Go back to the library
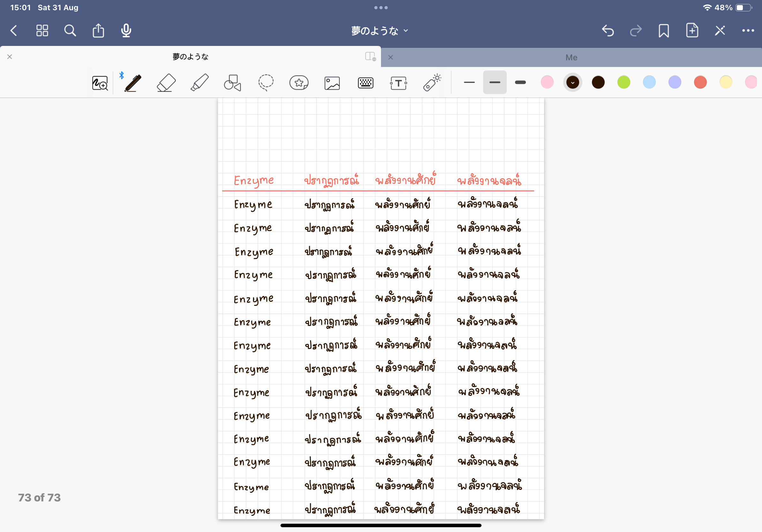Image resolution: width=762 pixels, height=532 pixels. [x=14, y=31]
